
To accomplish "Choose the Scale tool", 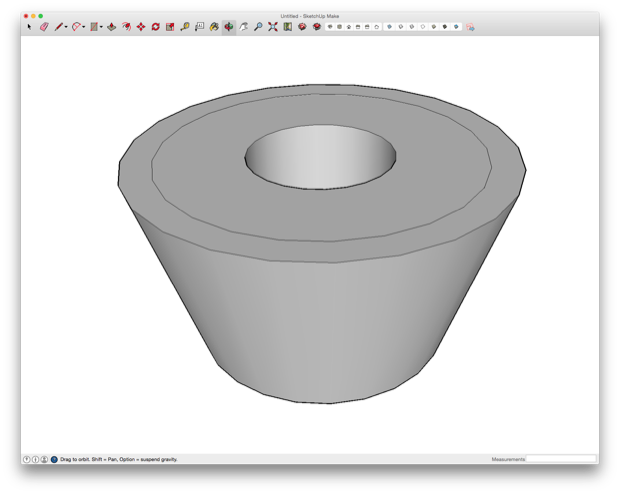I will point(170,27).
